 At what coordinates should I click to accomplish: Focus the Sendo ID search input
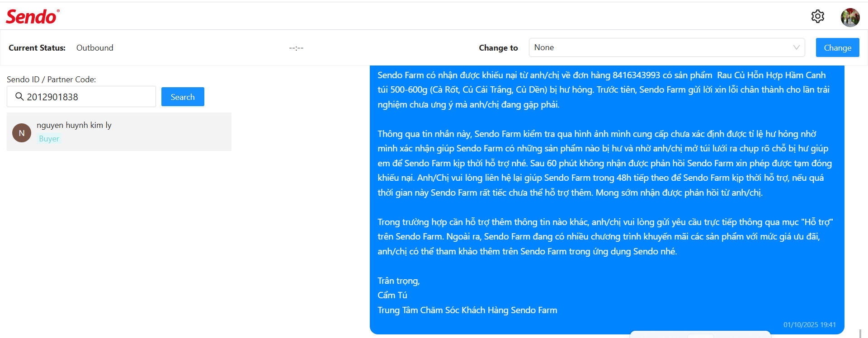pos(81,97)
